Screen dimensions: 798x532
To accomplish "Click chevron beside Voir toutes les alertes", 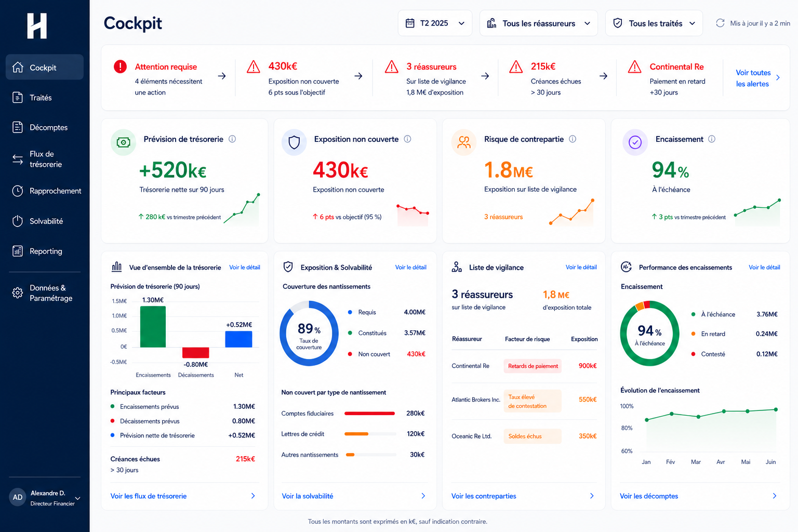I will click(778, 77).
